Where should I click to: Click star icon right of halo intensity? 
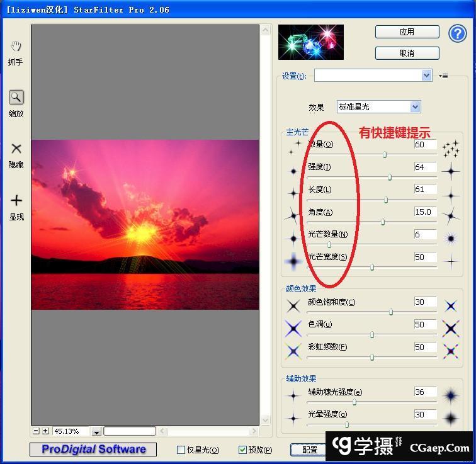451,419
